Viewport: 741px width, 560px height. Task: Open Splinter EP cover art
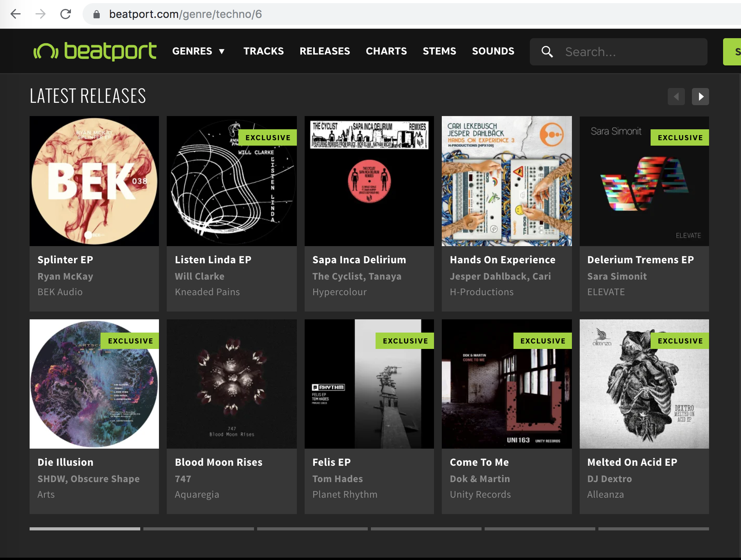pyautogui.click(x=94, y=181)
